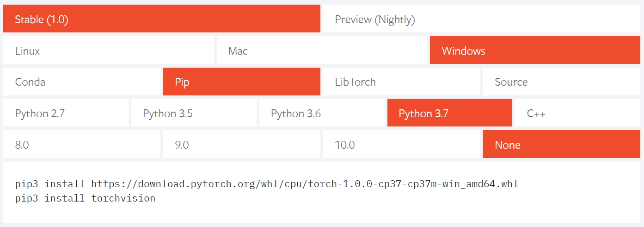Switch to Preview (Nightly) build
The image size is (644, 227).
point(481,19)
